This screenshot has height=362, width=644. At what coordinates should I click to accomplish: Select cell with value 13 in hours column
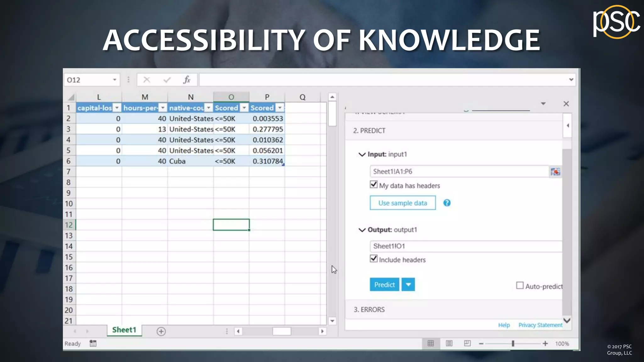[145, 129]
